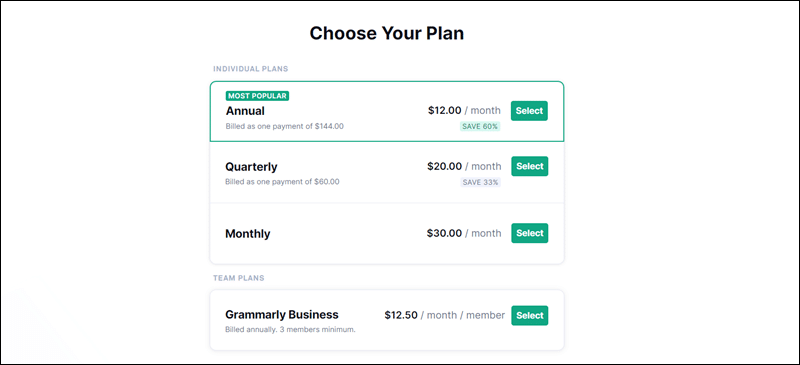Click the $30.00 / month price
800x365 pixels.
pyautogui.click(x=464, y=233)
